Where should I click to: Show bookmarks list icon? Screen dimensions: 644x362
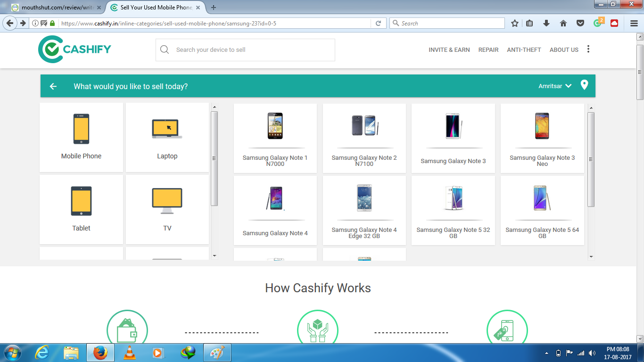tap(529, 23)
